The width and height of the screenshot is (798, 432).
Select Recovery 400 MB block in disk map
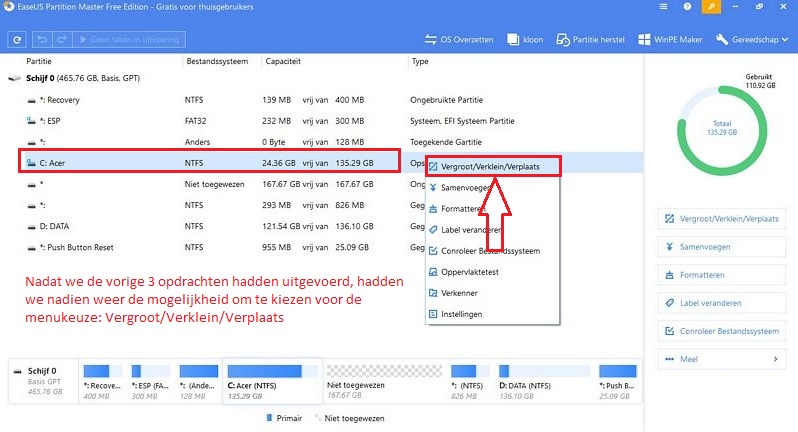point(103,382)
